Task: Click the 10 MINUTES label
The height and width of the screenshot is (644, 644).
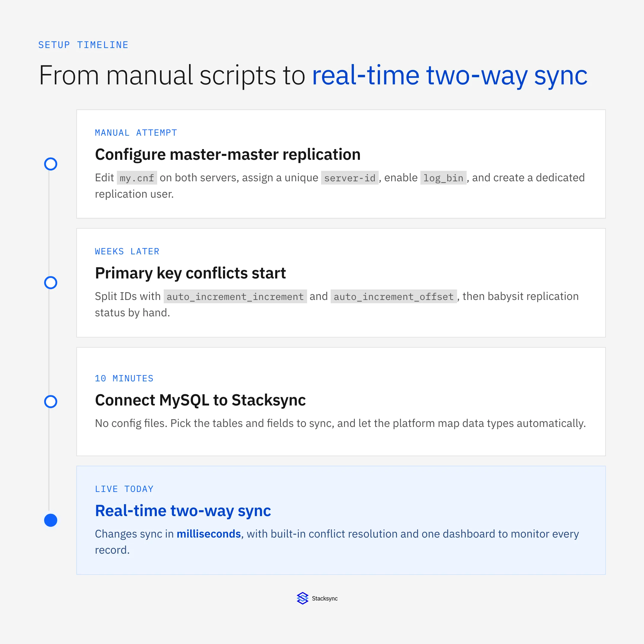Action: 124,378
